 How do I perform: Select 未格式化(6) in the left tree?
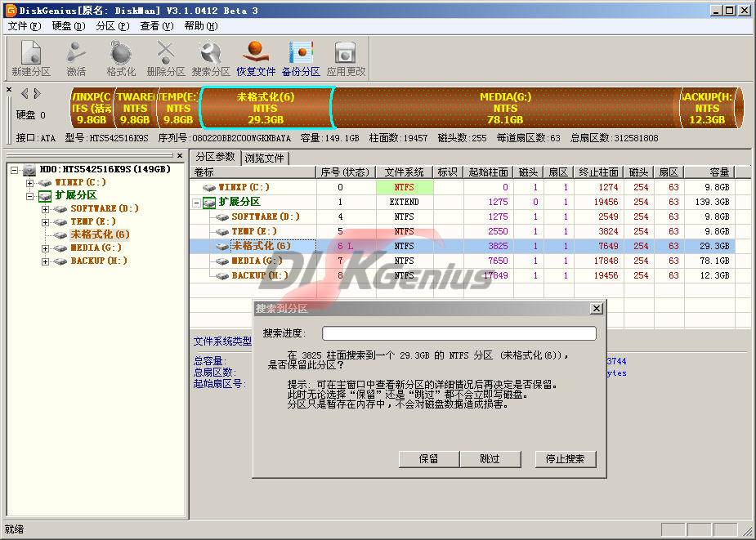pos(100,234)
